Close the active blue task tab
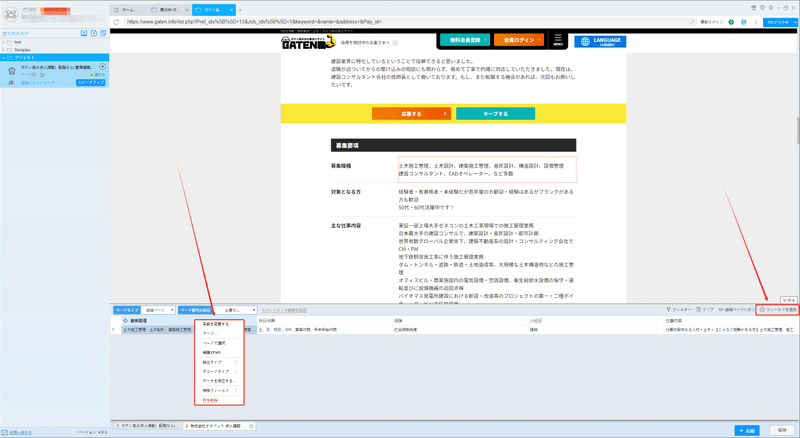This screenshot has height=438, width=800. [232, 10]
